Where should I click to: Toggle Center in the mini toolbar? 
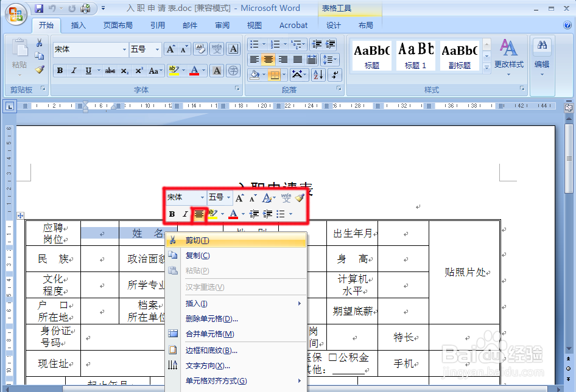pyautogui.click(x=198, y=214)
